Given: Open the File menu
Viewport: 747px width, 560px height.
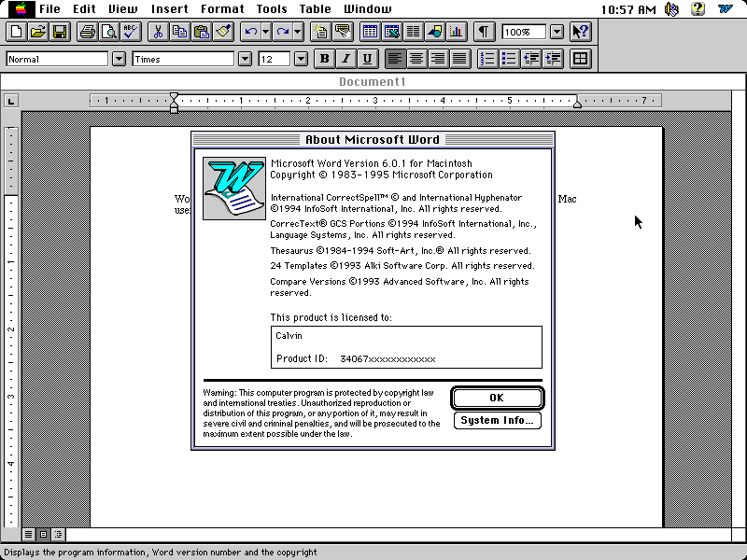Looking at the screenshot, I should pos(49,8).
